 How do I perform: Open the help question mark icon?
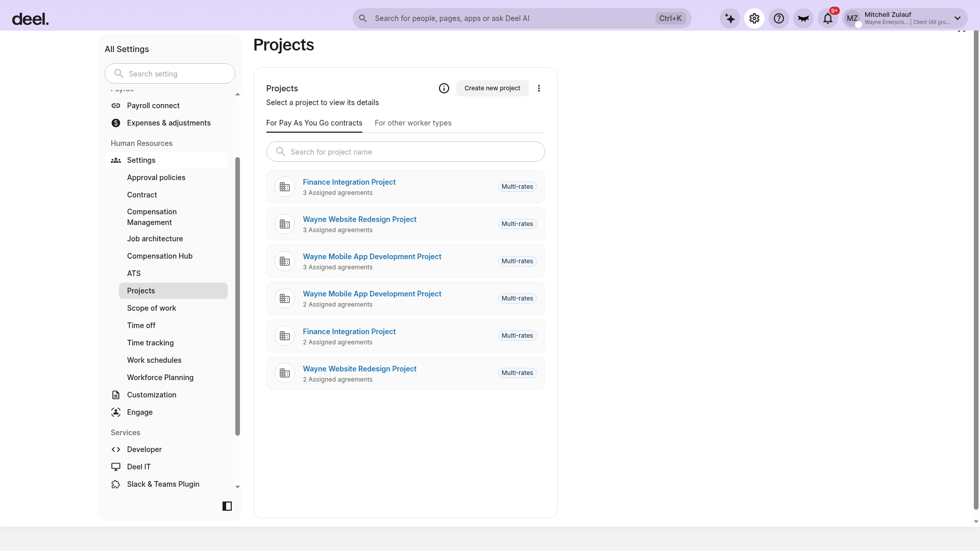779,18
